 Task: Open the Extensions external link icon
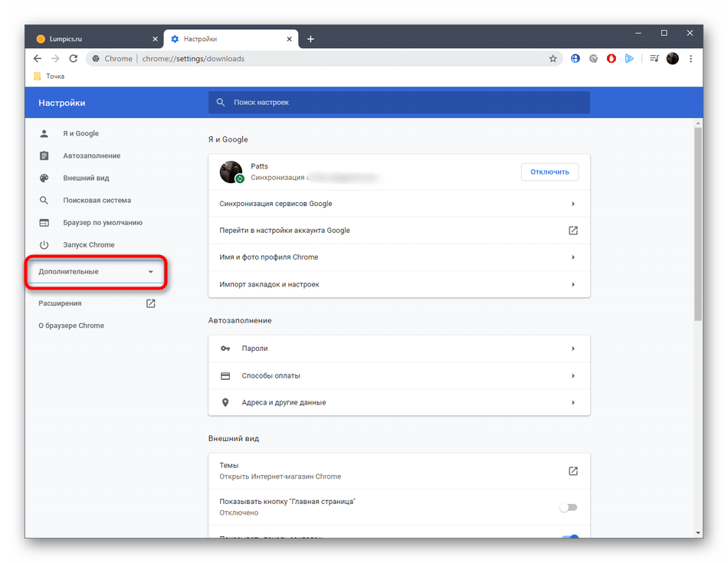tap(151, 303)
